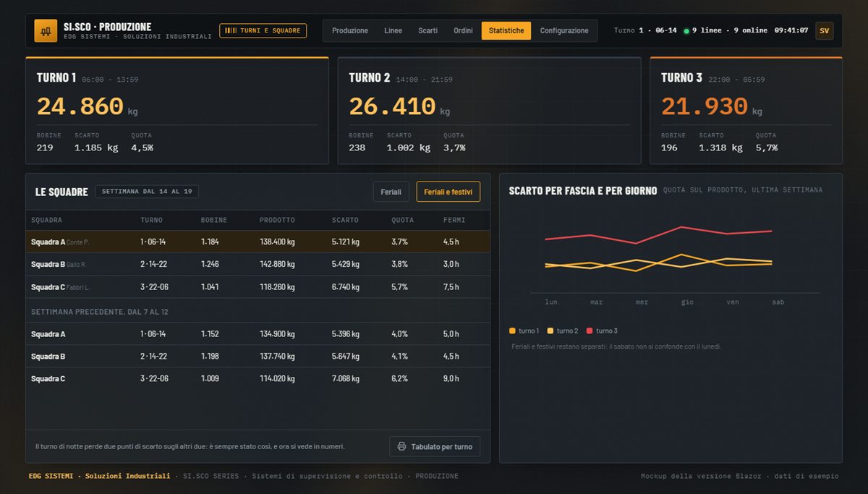Select the Statistiche tab
Viewport: 868px width, 494px height.
pyautogui.click(x=506, y=30)
